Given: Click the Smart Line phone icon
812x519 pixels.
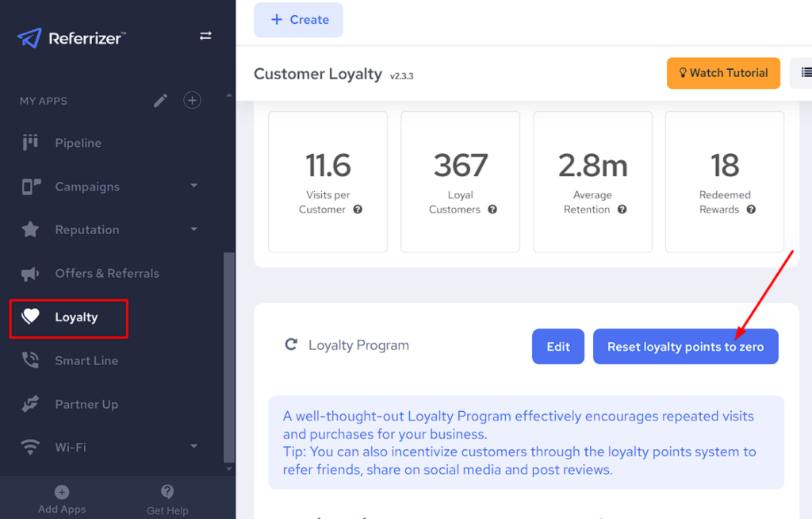Looking at the screenshot, I should click(30, 360).
